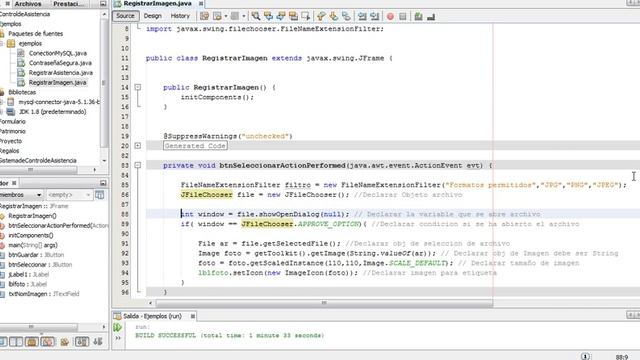Minimize the projects panel group
The width and height of the screenshot is (640, 360).
[103, 3]
